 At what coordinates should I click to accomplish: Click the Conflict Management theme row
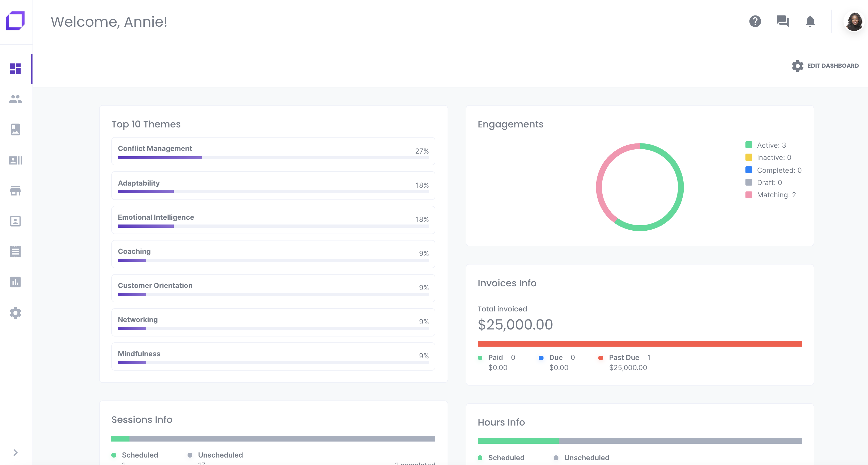pyautogui.click(x=273, y=151)
